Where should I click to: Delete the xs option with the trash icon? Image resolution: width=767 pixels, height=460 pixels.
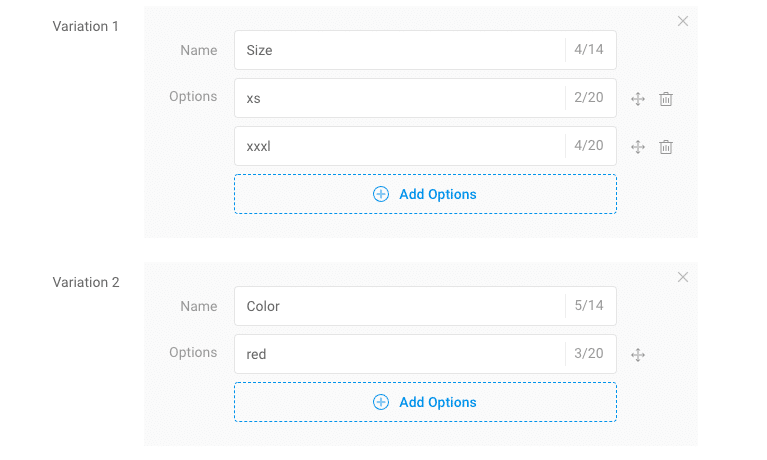tap(666, 99)
